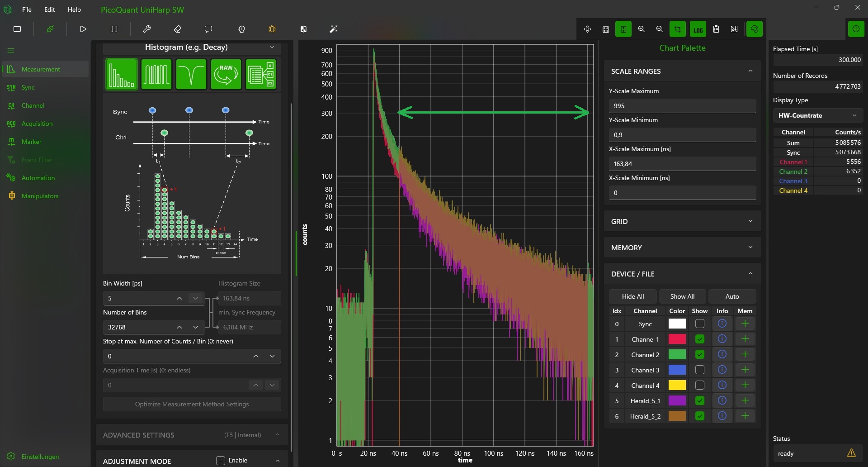The width and height of the screenshot is (868, 467).
Task: Check the Adjustment Mode Enable checkbox
Action: (x=221, y=461)
